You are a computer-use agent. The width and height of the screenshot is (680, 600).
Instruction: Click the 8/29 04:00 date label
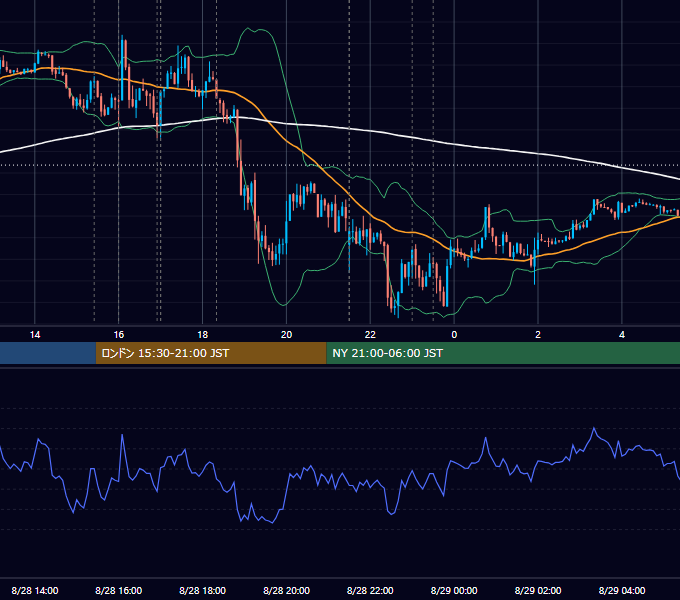click(621, 590)
